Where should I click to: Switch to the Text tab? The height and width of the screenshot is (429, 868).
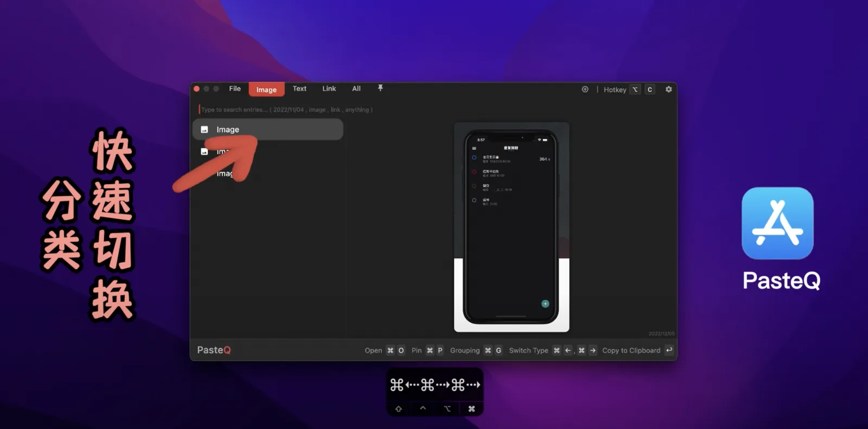[x=299, y=89]
